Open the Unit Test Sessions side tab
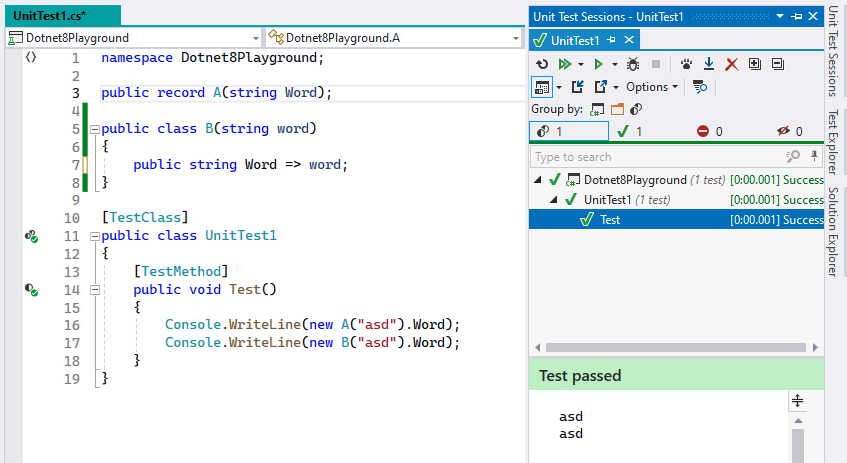Viewport: 847px width, 463px height. [x=833, y=51]
